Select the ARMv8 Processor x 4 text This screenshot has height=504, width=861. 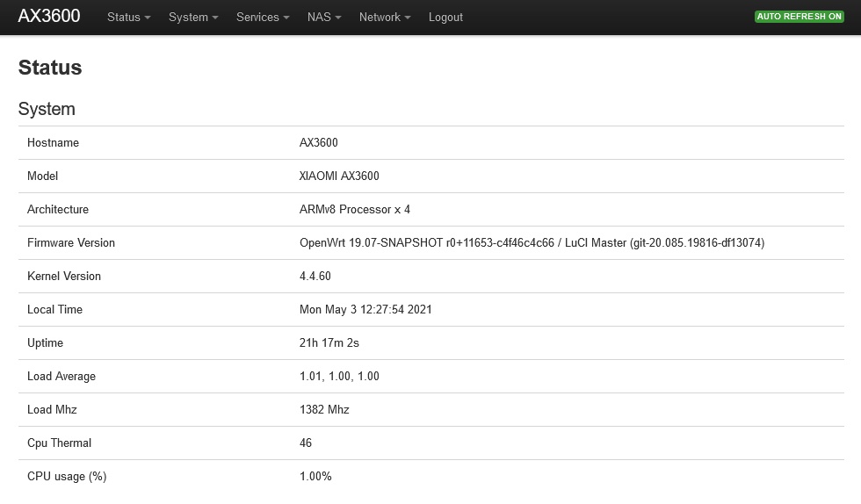tap(355, 210)
